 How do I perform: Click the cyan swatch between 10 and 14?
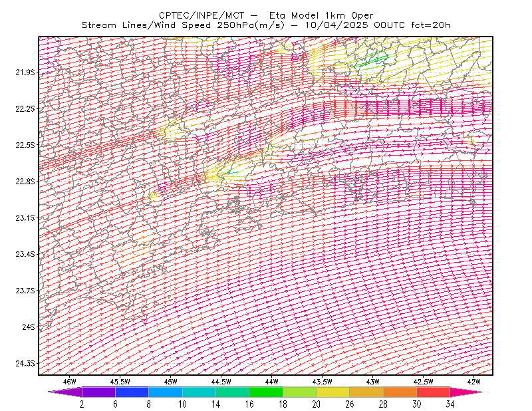pos(199,392)
